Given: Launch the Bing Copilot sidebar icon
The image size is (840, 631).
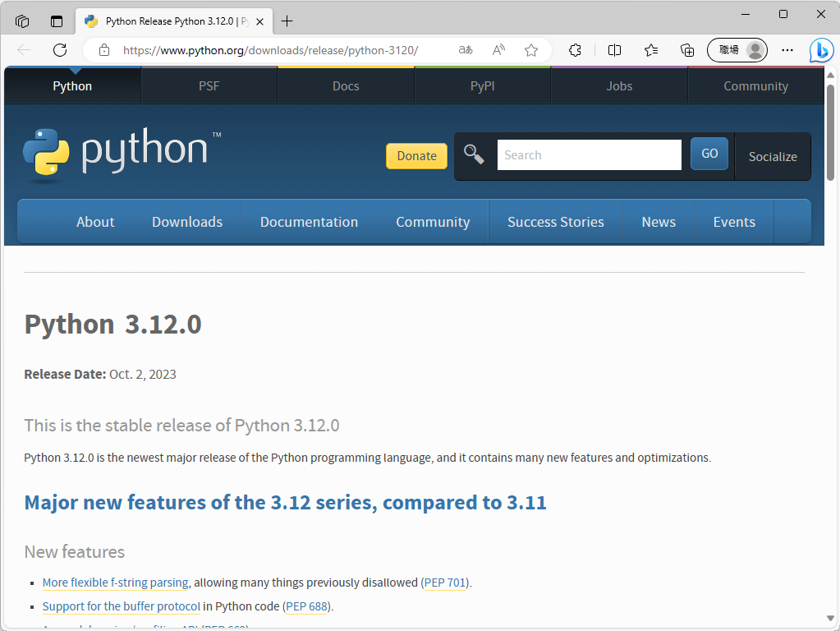Looking at the screenshot, I should coord(820,50).
